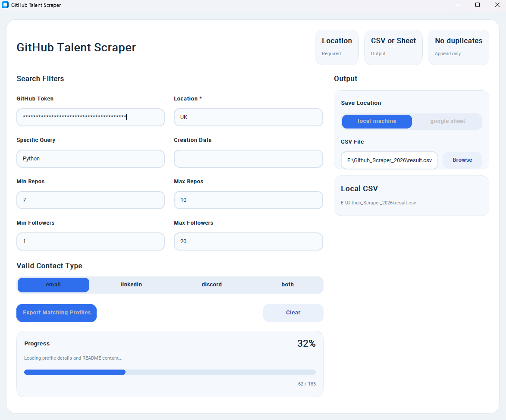The width and height of the screenshot is (506, 420).
Task: Minimize the GitHub Talent Scraper window
Action: (458, 5)
